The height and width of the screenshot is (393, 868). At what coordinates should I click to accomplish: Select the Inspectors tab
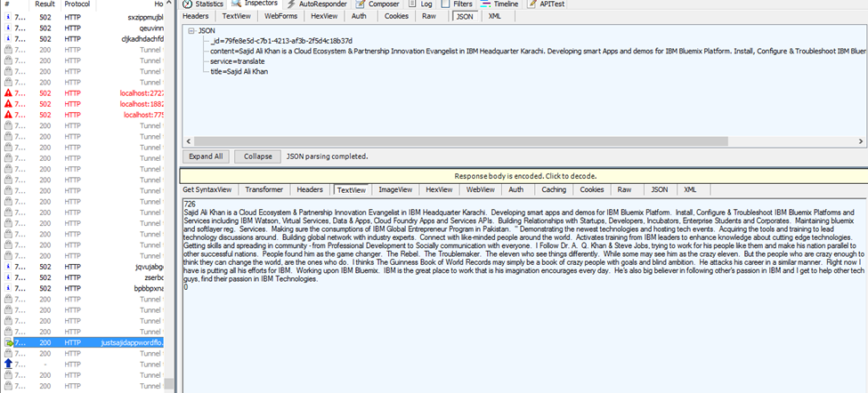pyautogui.click(x=256, y=4)
